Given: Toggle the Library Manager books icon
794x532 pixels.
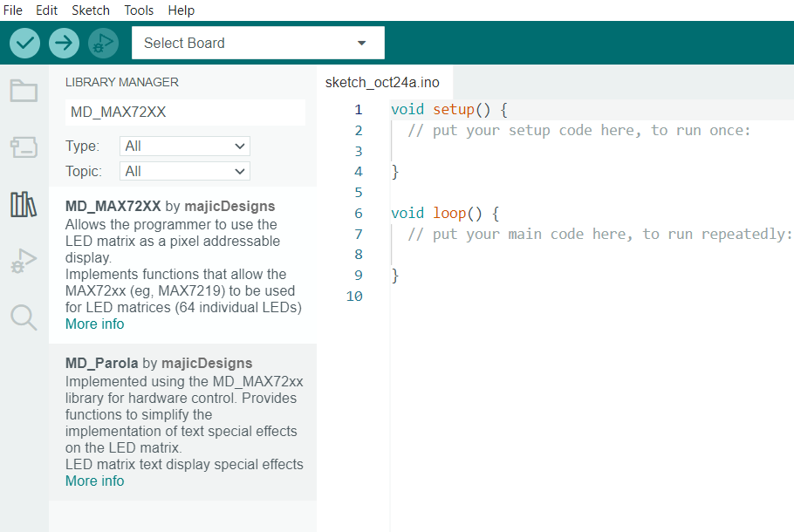Looking at the screenshot, I should click(x=24, y=205).
